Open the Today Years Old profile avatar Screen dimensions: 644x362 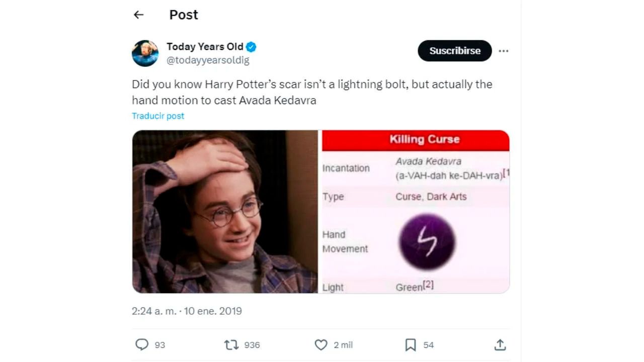click(145, 53)
